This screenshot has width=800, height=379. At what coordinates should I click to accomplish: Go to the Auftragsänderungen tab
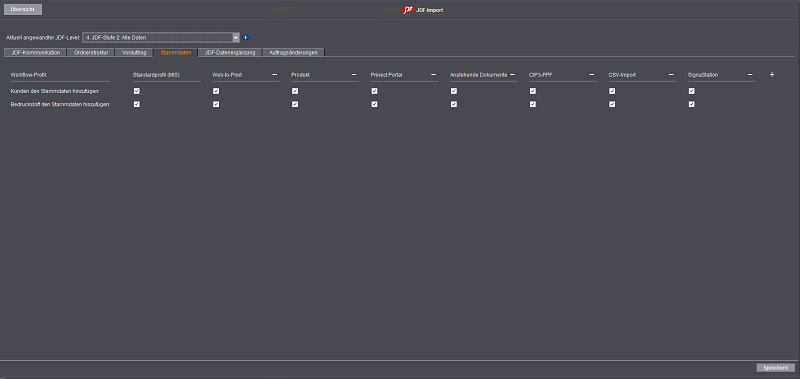293,53
